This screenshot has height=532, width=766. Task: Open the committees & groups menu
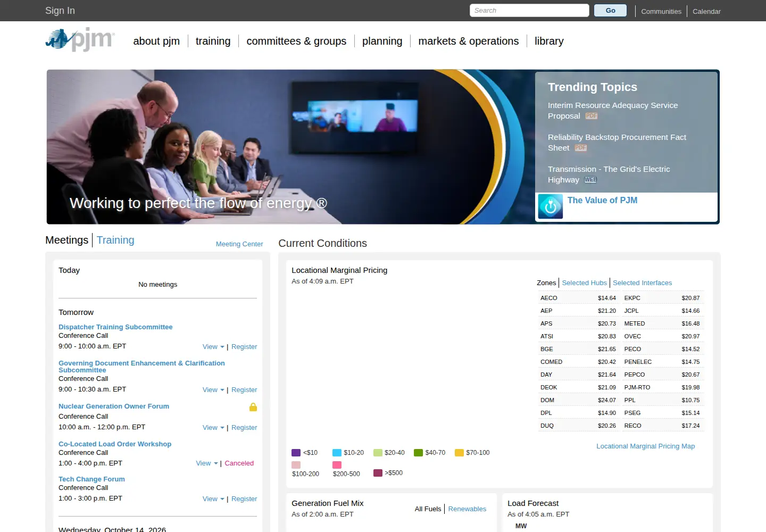coord(296,41)
